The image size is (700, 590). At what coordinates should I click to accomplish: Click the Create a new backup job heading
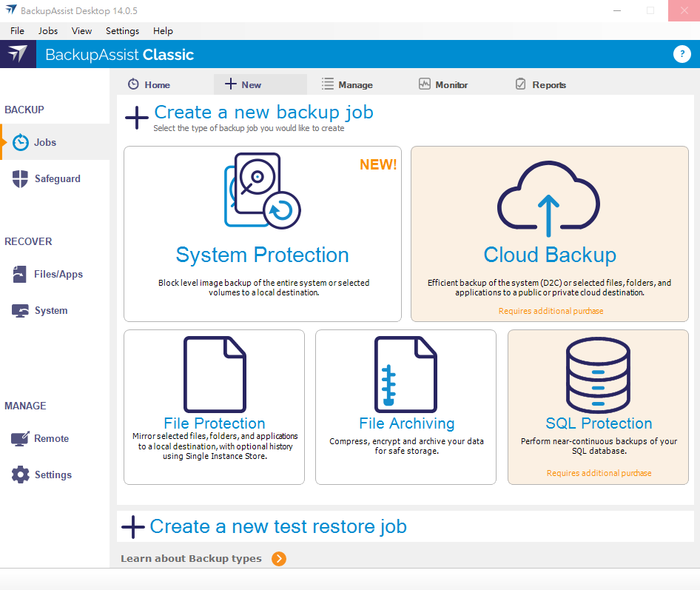click(263, 112)
